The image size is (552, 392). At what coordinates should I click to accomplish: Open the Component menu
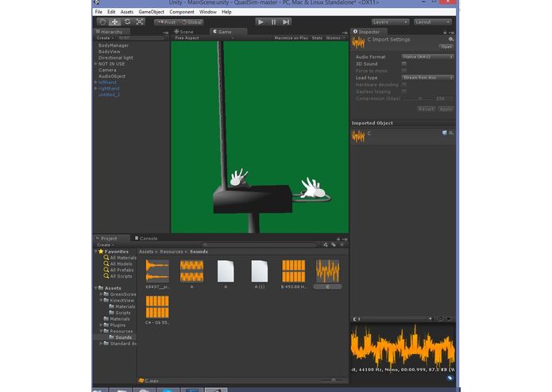(x=182, y=12)
